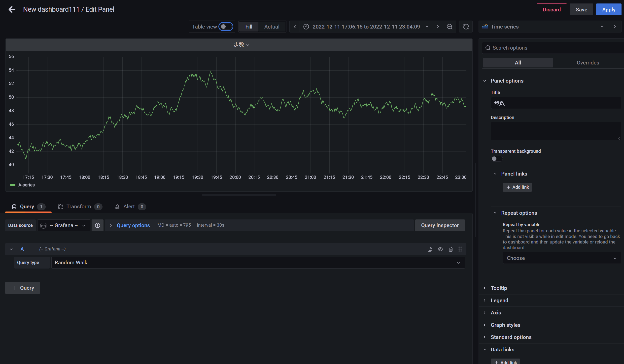Open the Time series panel type dropdown
624x364 pixels.
point(602,27)
